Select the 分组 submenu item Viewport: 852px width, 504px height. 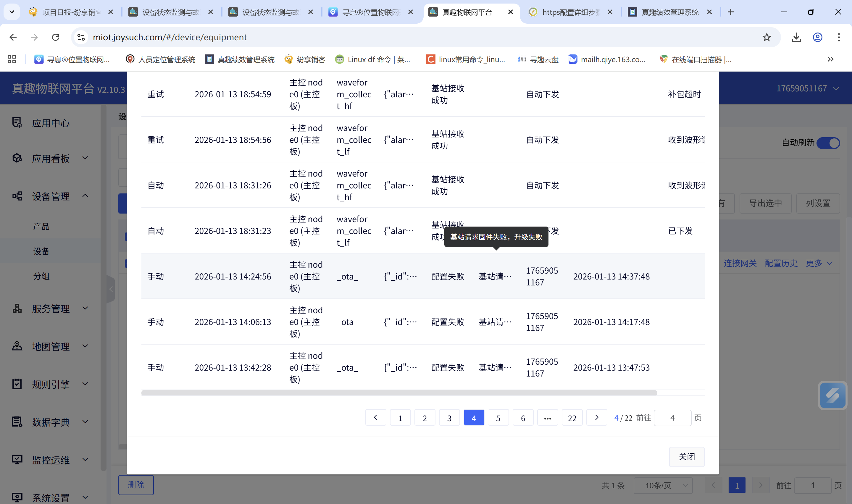[x=41, y=276]
